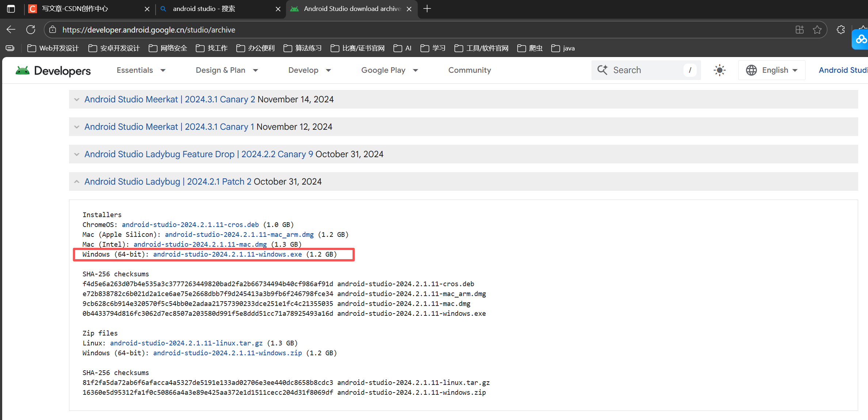Download android-studio-2024.2.1.11-linux.tar.gz archive

[186, 343]
